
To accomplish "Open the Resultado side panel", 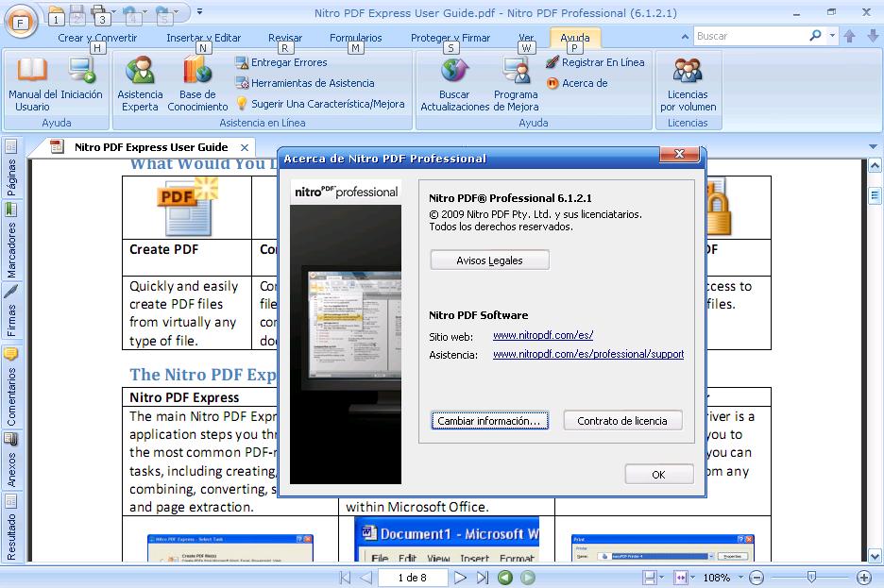I will click(11, 528).
